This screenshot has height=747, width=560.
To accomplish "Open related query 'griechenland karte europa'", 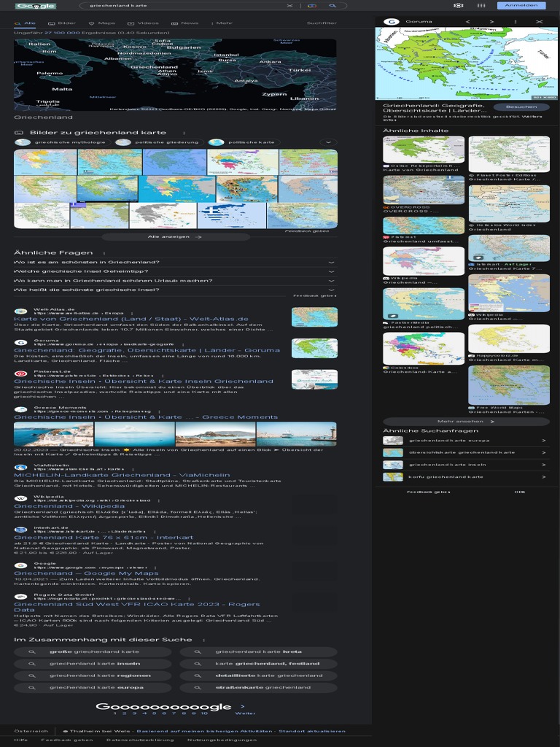I will point(466,441).
